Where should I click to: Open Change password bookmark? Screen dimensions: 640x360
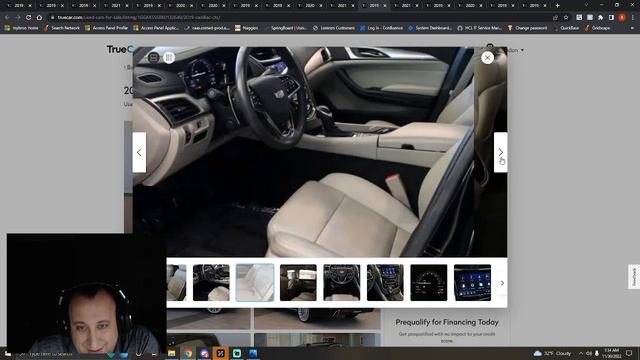click(527, 28)
